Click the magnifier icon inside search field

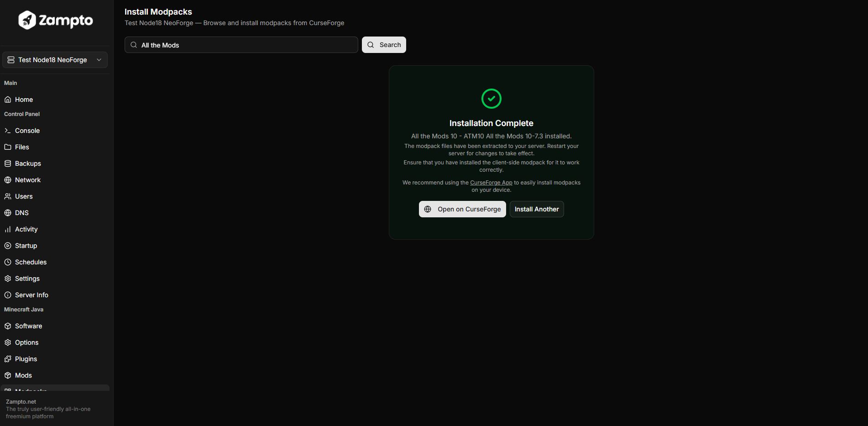(x=134, y=45)
